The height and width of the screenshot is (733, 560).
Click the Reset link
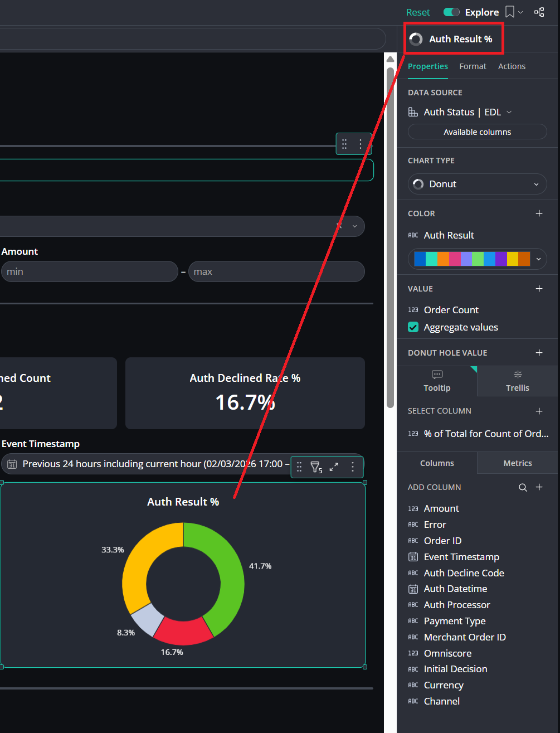pos(418,12)
